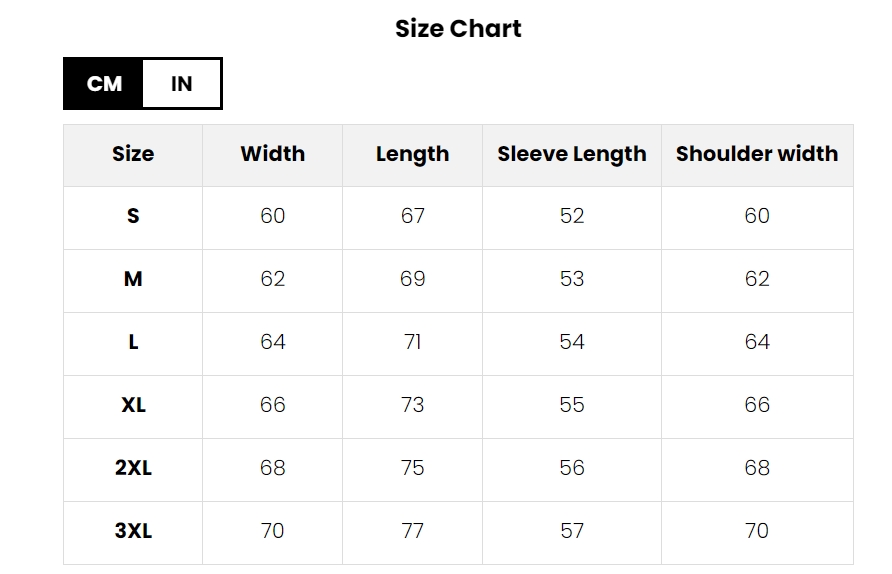
Task: Click the Sleeve Length column header
Action: point(571,154)
